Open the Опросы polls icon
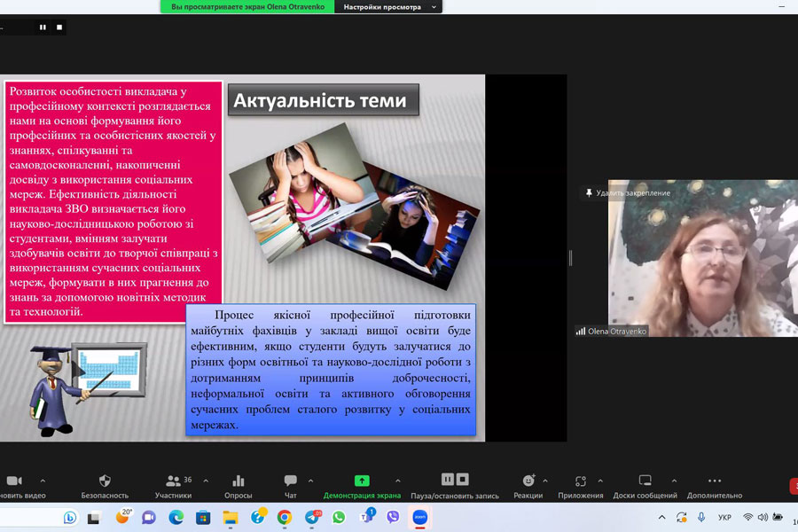The width and height of the screenshot is (798, 532). pyautogui.click(x=238, y=481)
